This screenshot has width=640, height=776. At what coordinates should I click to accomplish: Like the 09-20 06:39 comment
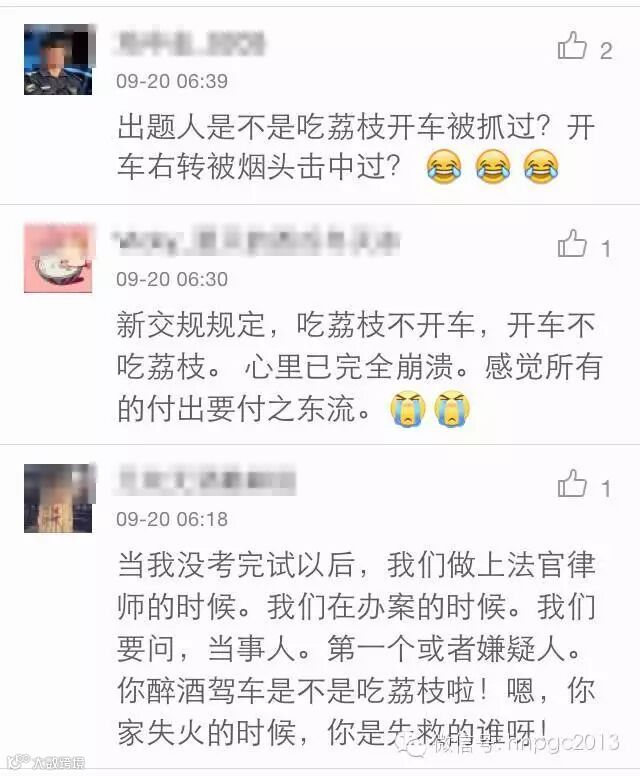pos(572,46)
